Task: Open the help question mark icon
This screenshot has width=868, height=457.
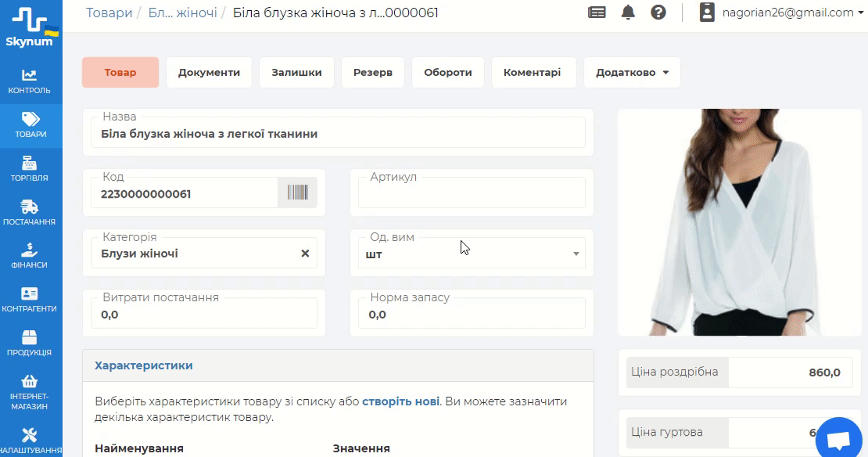Action: (658, 13)
